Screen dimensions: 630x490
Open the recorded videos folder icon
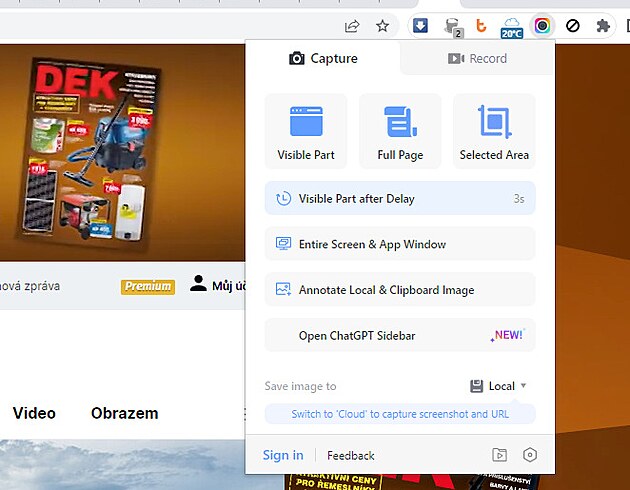pos(500,455)
